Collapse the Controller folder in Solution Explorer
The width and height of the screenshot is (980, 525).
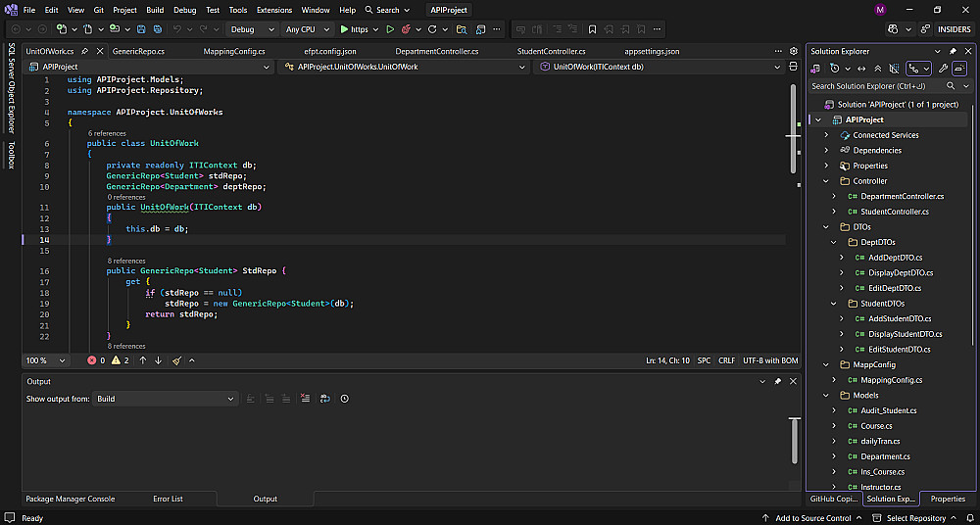pos(826,181)
